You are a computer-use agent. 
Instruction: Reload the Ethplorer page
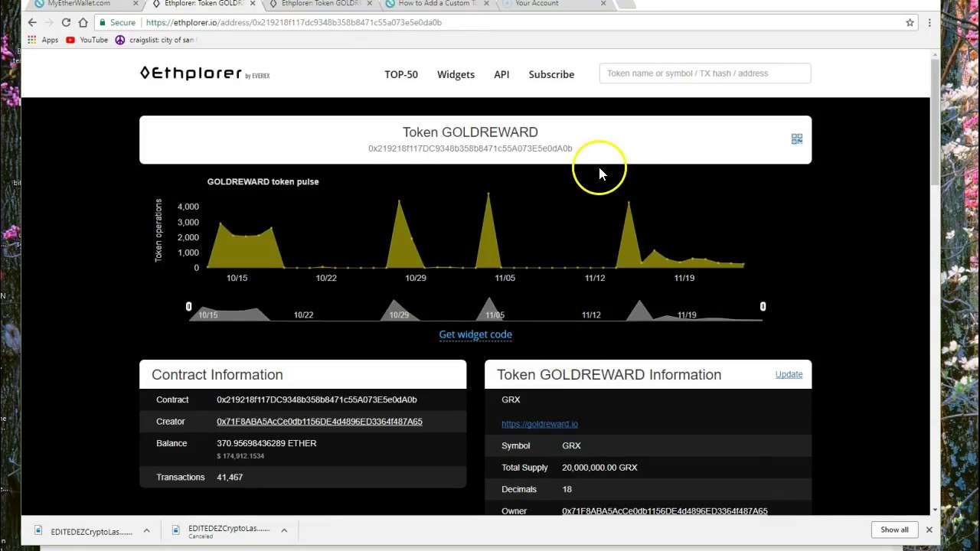tap(66, 22)
